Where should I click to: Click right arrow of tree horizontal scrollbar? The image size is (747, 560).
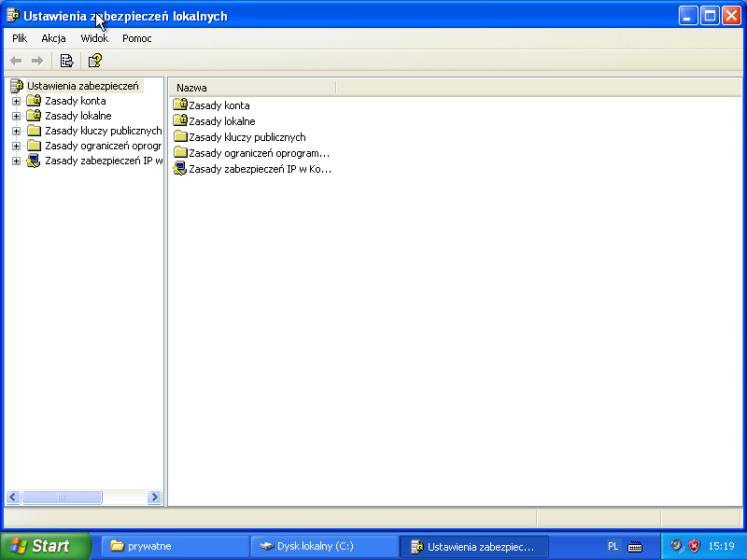point(154,497)
